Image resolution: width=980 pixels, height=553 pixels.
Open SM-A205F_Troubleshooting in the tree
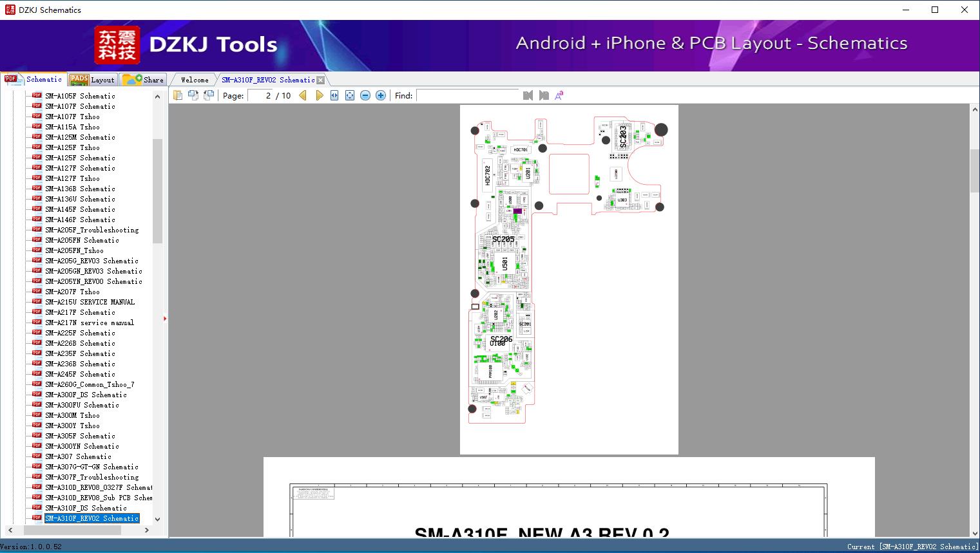coord(91,230)
